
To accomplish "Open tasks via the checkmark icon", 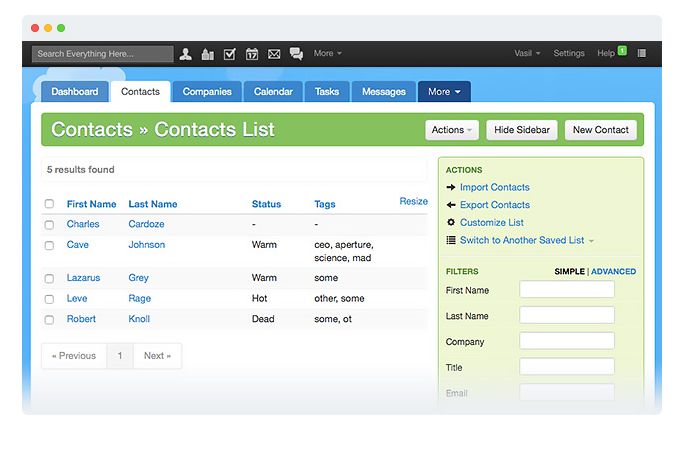I will pyautogui.click(x=229, y=54).
